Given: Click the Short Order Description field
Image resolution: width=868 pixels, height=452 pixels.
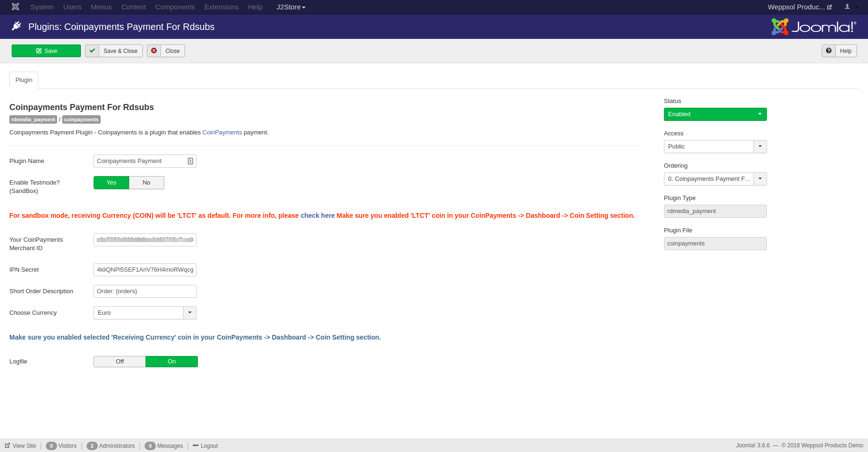Looking at the screenshot, I should point(145,291).
